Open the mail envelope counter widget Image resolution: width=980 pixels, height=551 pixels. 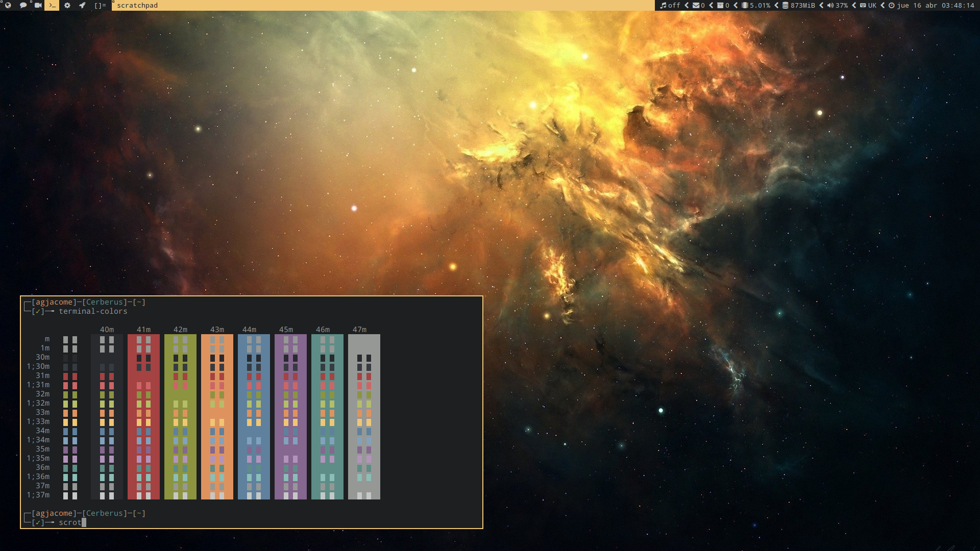pyautogui.click(x=698, y=5)
